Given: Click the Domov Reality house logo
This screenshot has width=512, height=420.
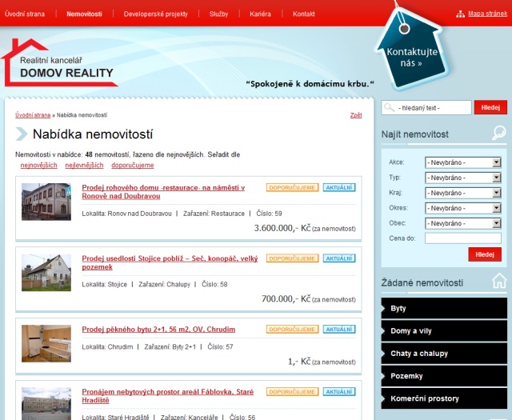Looking at the screenshot, I should coord(58,62).
